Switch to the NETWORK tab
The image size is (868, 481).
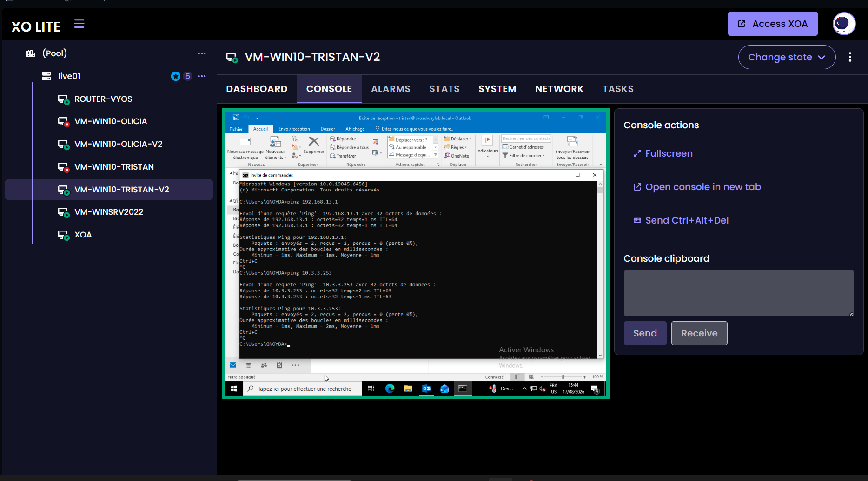click(559, 89)
